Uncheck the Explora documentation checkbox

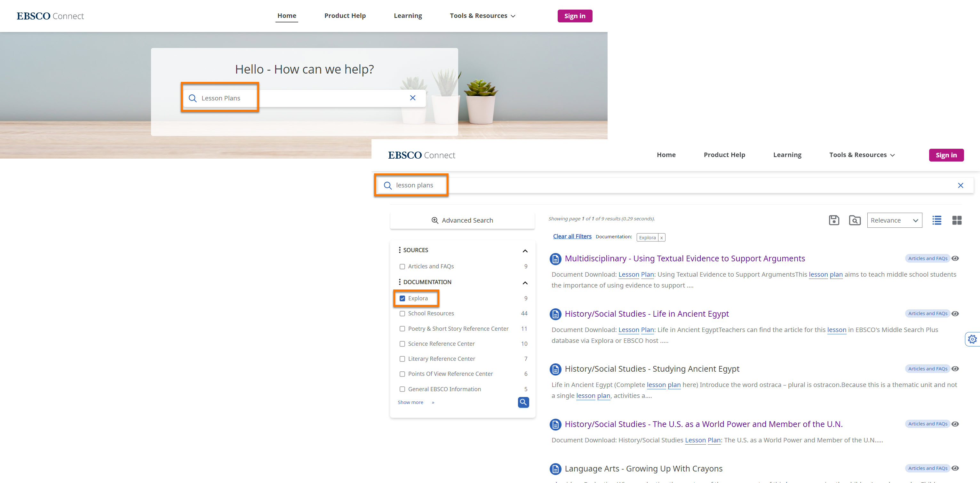[402, 298]
